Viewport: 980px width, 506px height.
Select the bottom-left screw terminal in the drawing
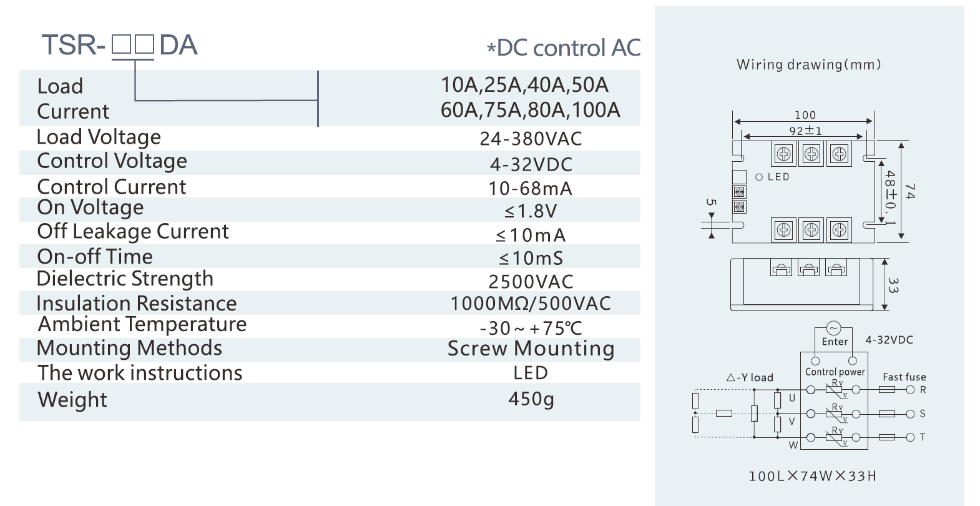(783, 231)
